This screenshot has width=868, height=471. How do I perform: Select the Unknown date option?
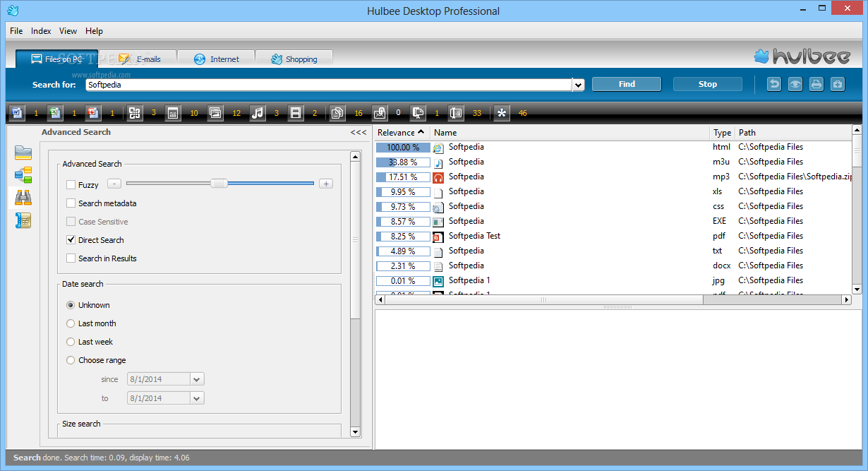click(71, 305)
